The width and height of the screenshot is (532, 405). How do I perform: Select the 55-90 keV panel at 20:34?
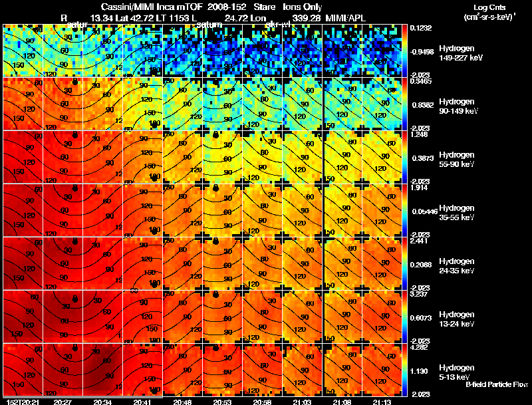[x=103, y=157]
